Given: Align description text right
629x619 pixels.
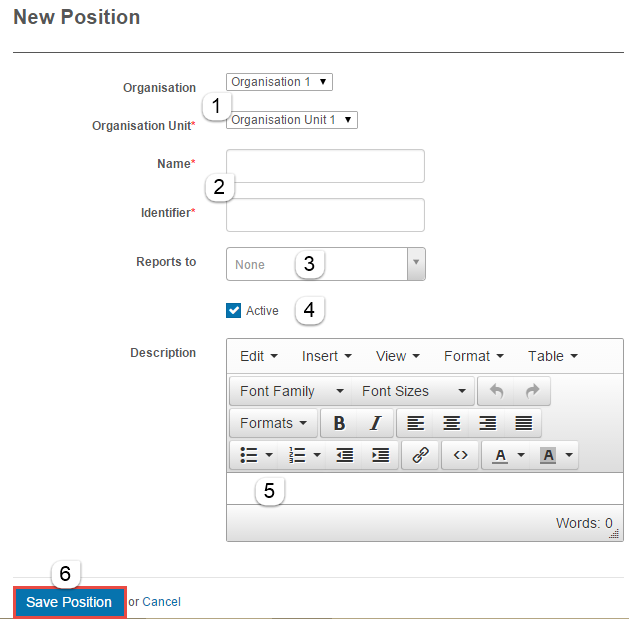Looking at the screenshot, I should [487, 423].
